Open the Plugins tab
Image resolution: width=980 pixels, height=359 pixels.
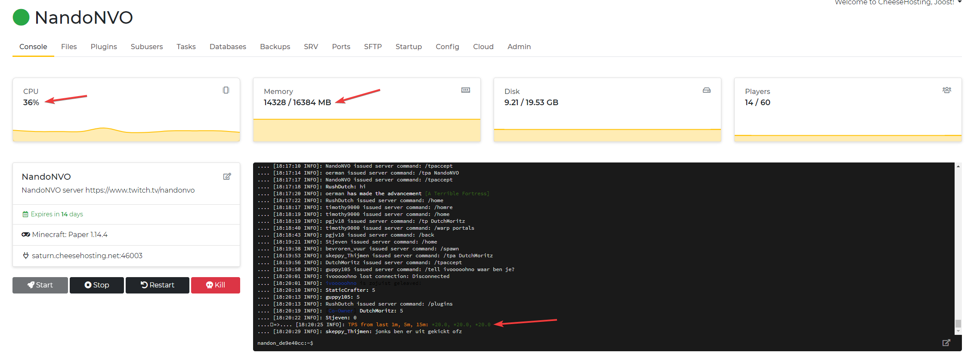click(104, 47)
